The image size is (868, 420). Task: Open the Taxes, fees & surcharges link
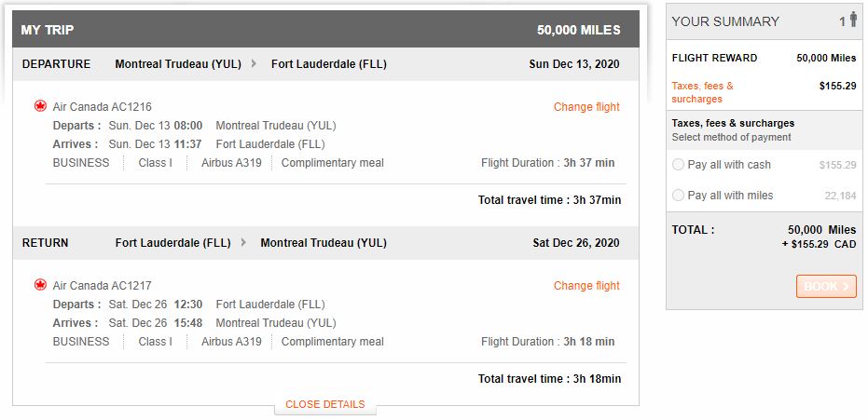702,92
